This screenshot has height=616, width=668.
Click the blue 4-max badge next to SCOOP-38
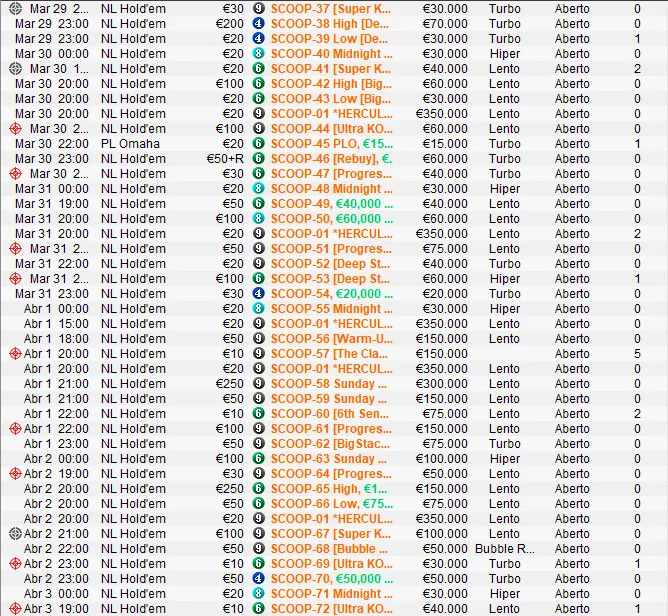pyautogui.click(x=259, y=23)
